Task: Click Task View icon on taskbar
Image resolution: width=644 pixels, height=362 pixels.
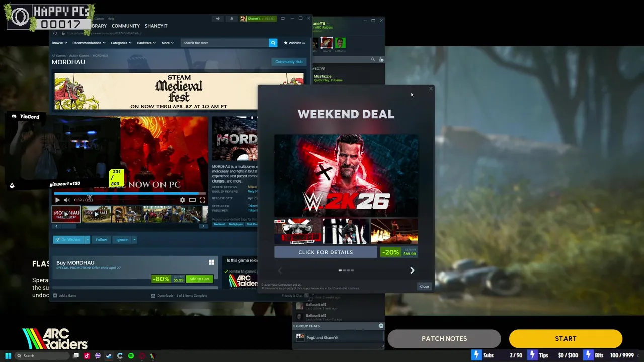Action: click(76, 356)
